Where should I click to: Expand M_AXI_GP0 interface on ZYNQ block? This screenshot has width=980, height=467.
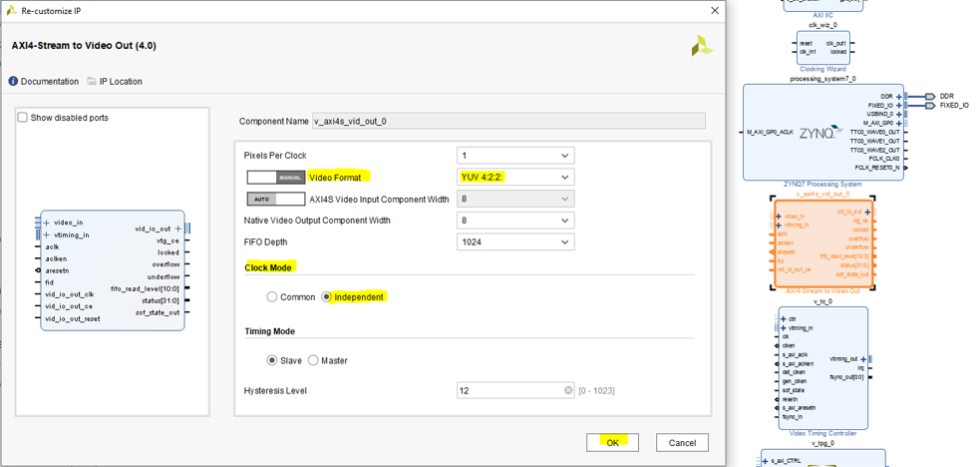coord(899,123)
